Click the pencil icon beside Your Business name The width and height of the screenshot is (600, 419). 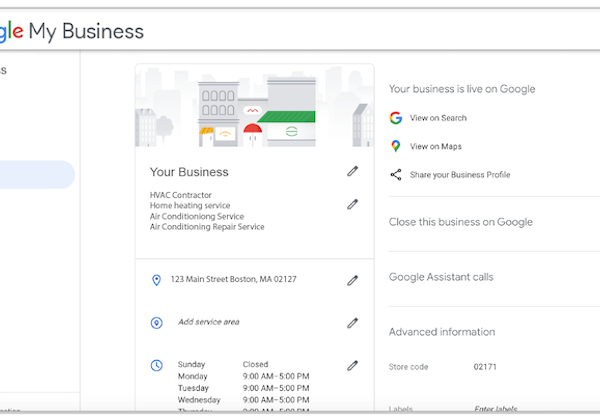352,172
